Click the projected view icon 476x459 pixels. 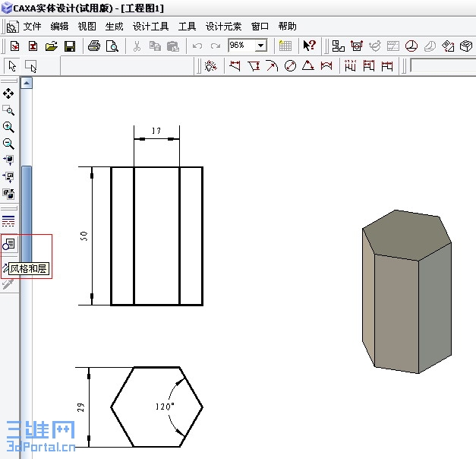(x=357, y=46)
